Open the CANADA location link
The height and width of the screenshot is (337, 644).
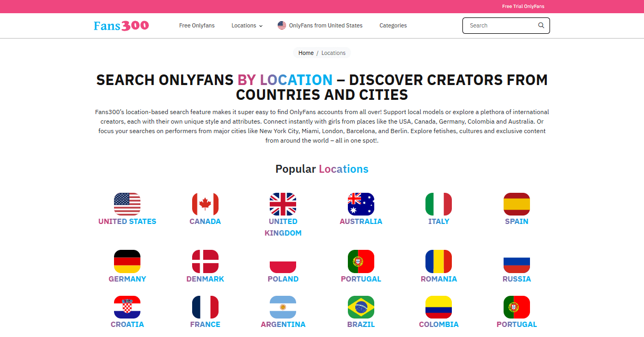pyautogui.click(x=205, y=221)
